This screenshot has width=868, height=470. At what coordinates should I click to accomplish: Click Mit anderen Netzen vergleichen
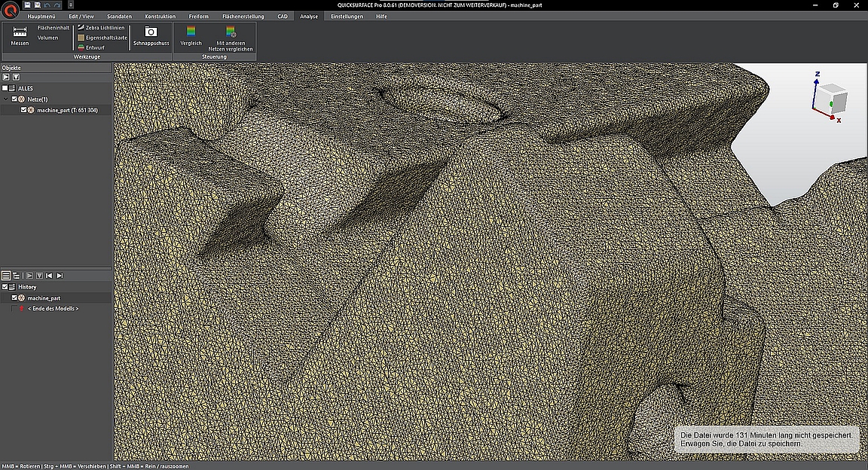click(x=231, y=37)
